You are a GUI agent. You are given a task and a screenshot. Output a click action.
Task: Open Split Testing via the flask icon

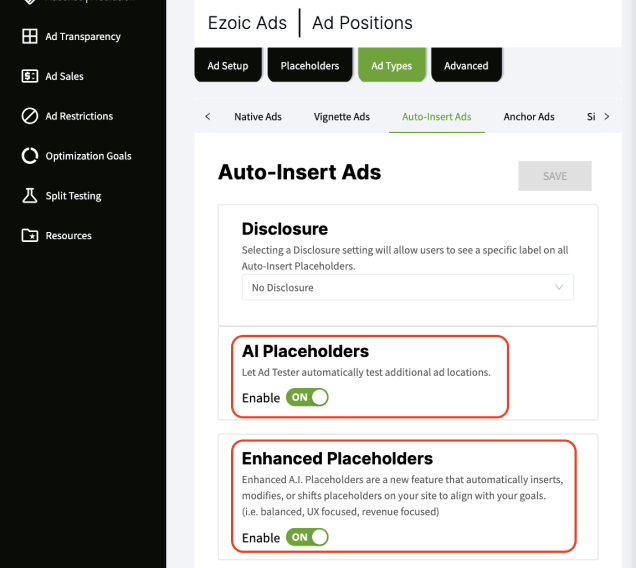(x=29, y=196)
